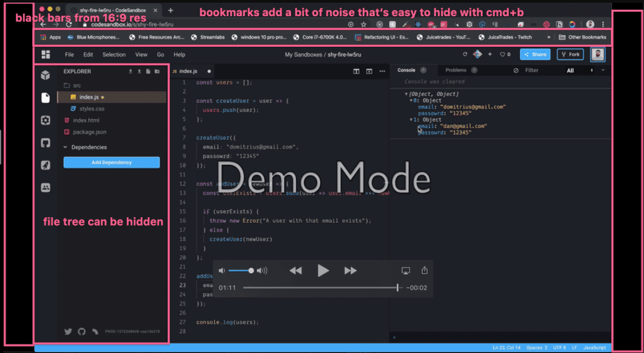Click the Streamlabs bookmark
The image size is (644, 353).
click(x=208, y=37)
